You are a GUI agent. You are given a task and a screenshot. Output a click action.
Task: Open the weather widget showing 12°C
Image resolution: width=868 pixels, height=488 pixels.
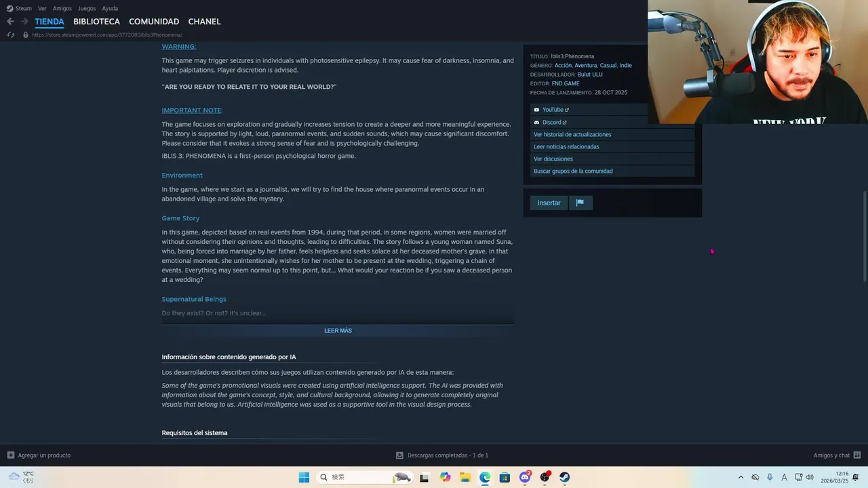[x=20, y=477]
